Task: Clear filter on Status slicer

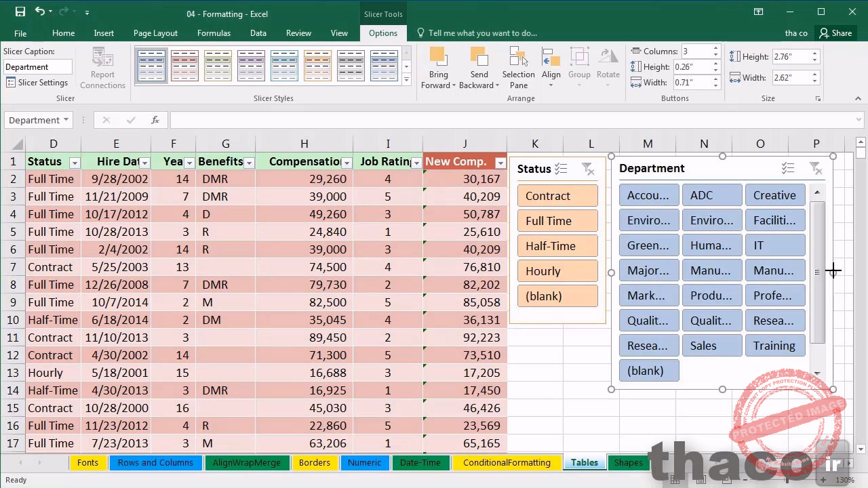Action: click(x=588, y=169)
